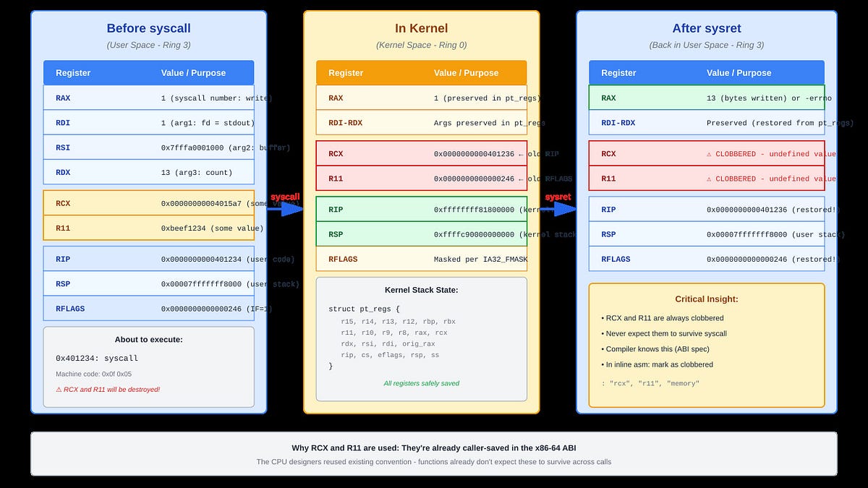Click "Masked per IA32_FMASK" value
Image resolution: width=868 pixels, height=488 pixels.
click(480, 260)
